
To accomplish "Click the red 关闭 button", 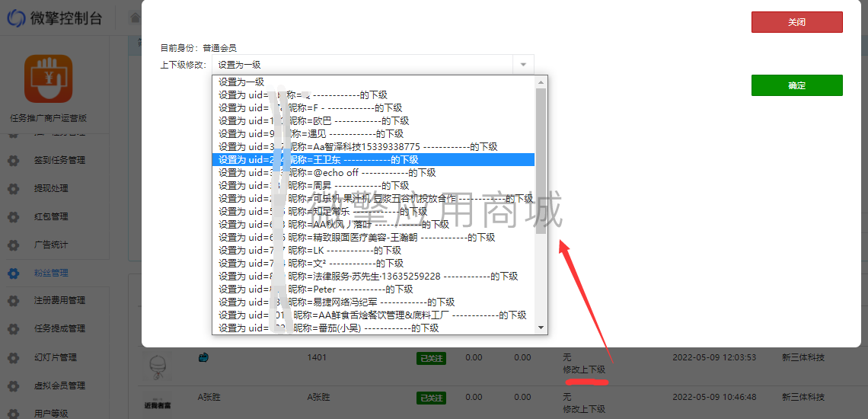I will tap(796, 22).
